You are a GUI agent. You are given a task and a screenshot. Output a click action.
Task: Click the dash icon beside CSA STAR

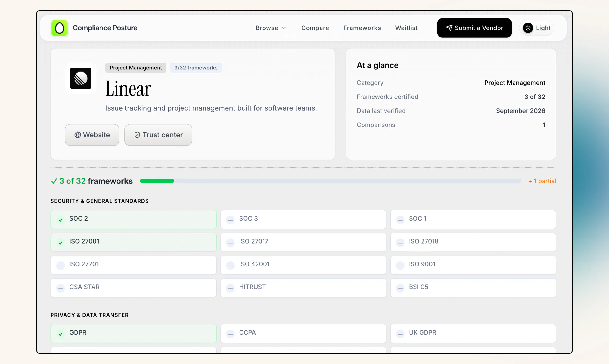click(x=61, y=288)
